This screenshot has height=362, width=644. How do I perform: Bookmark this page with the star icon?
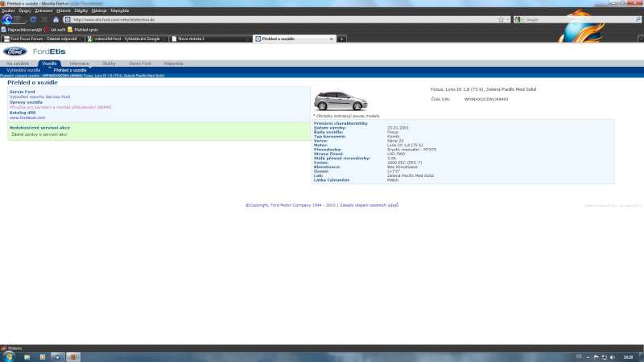(x=501, y=19)
